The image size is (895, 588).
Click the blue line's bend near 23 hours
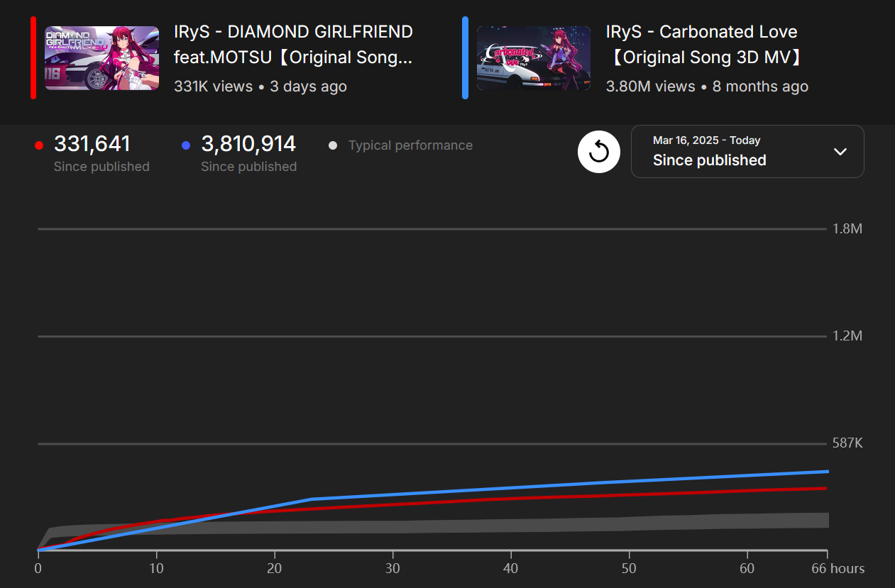pyautogui.click(x=312, y=499)
